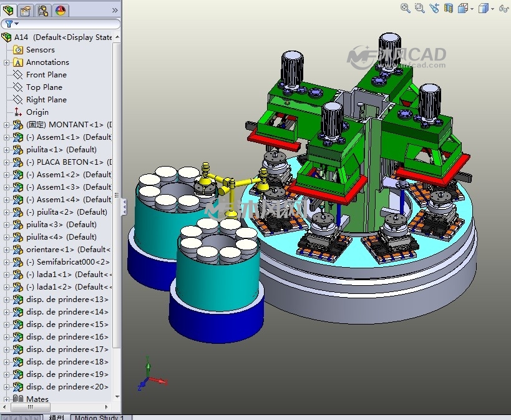Click the tree's scroll down arrow

coord(117,397)
